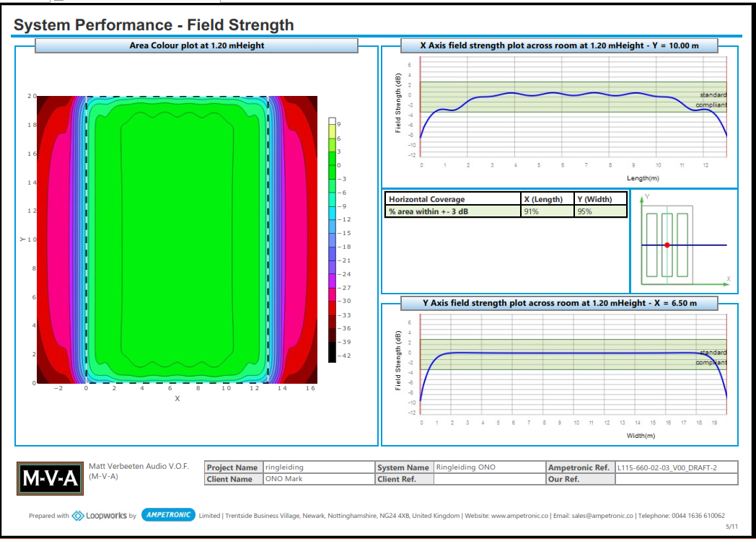
Task: Click the blue Ampetronic logo badge
Action: 169,515
